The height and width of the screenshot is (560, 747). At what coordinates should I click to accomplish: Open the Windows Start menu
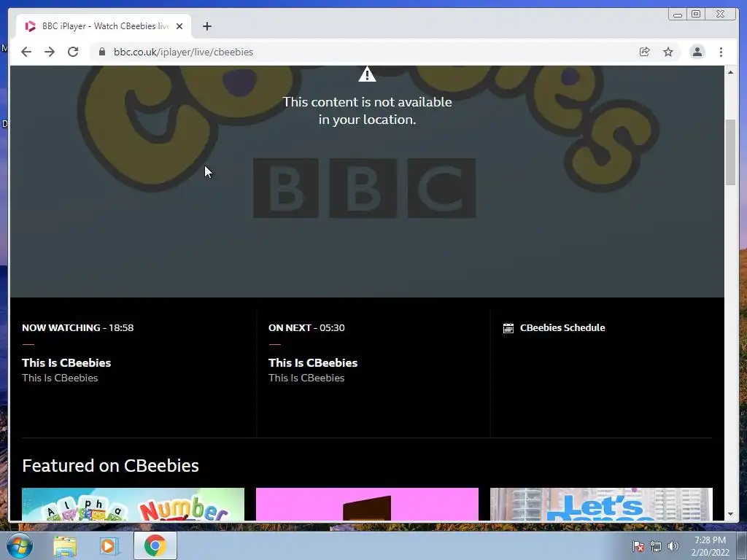pyautogui.click(x=19, y=545)
